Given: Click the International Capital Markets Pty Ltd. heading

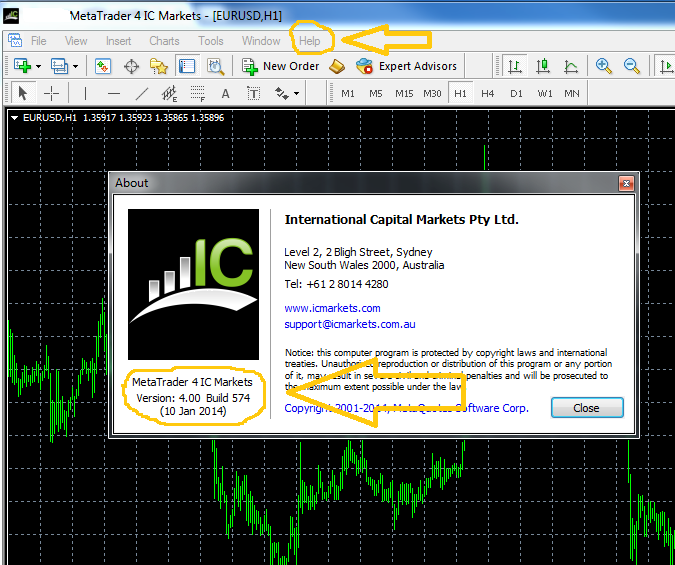Looking at the screenshot, I should click(402, 220).
